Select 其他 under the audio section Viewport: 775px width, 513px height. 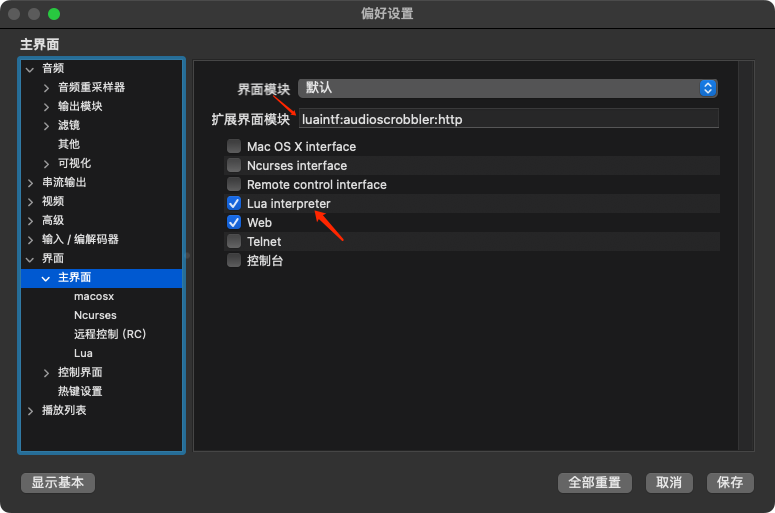click(x=69, y=144)
